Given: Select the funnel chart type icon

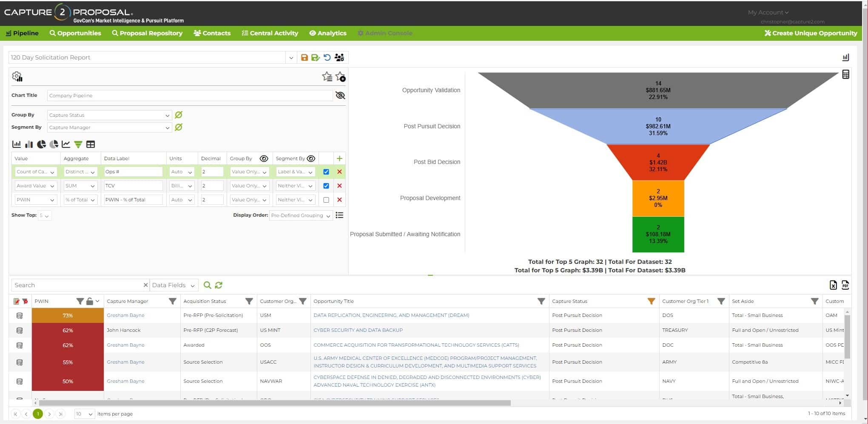Looking at the screenshot, I should coord(78,144).
